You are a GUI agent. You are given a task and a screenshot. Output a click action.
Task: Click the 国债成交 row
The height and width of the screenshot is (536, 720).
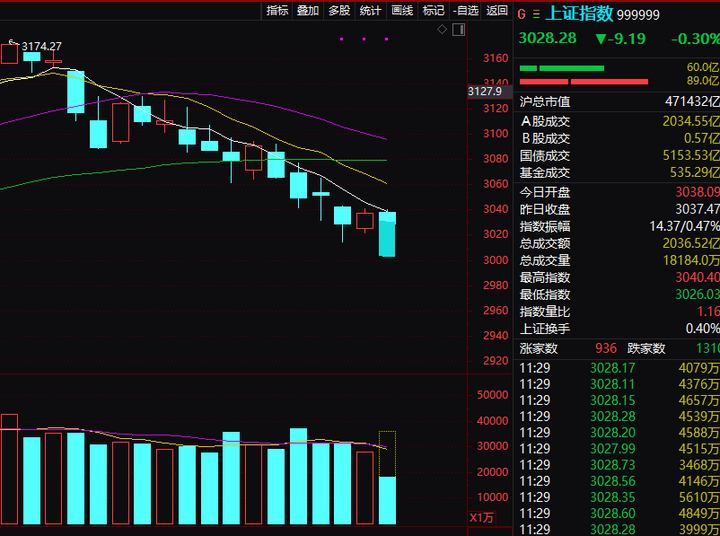pyautogui.click(x=619, y=156)
